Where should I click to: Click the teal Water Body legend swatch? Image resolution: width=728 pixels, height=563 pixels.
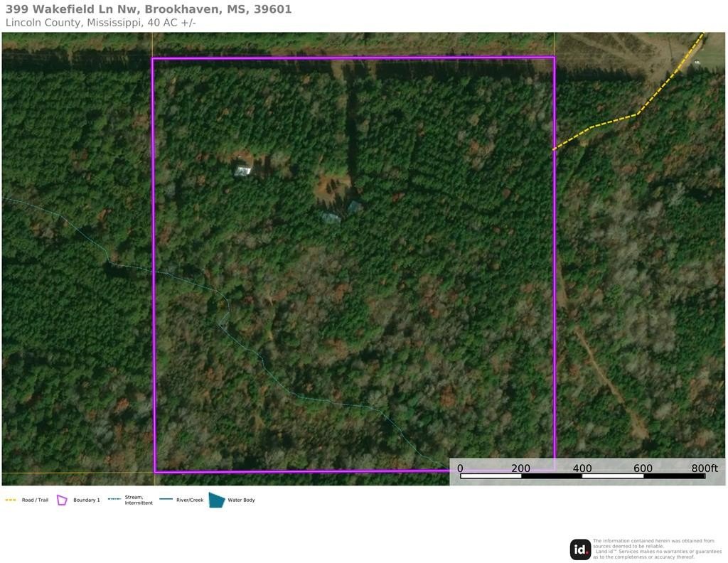[216, 500]
